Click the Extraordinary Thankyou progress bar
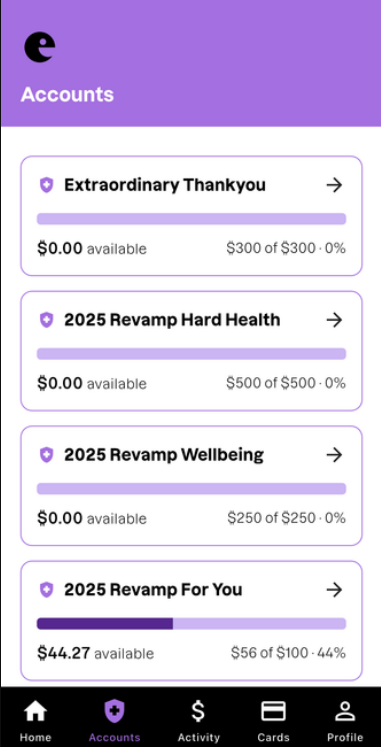 click(x=191, y=219)
